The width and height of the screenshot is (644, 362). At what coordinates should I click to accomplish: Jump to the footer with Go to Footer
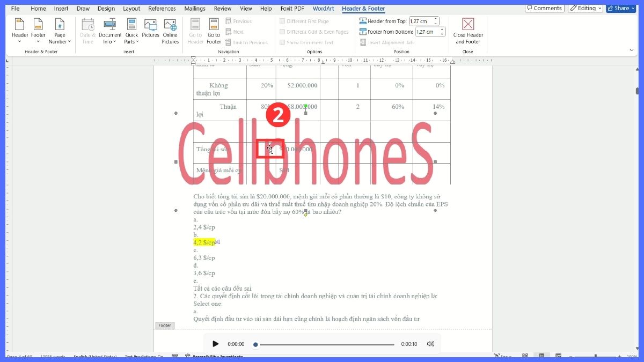[x=214, y=31]
